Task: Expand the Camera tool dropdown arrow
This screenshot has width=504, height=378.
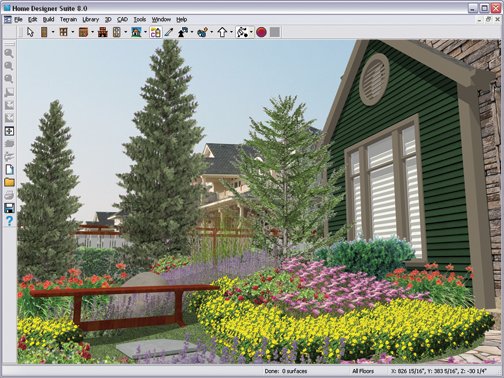Action: pyautogui.click(x=192, y=32)
